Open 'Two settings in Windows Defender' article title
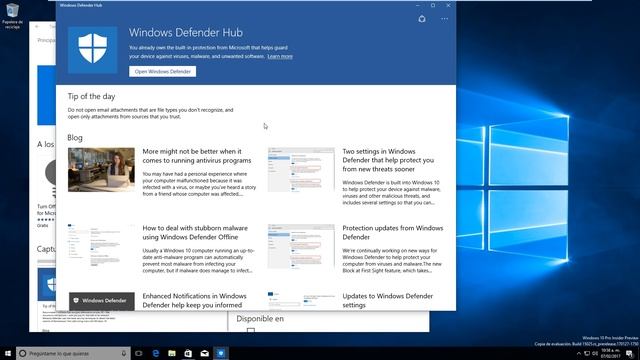The width and height of the screenshot is (640, 360). click(x=388, y=160)
